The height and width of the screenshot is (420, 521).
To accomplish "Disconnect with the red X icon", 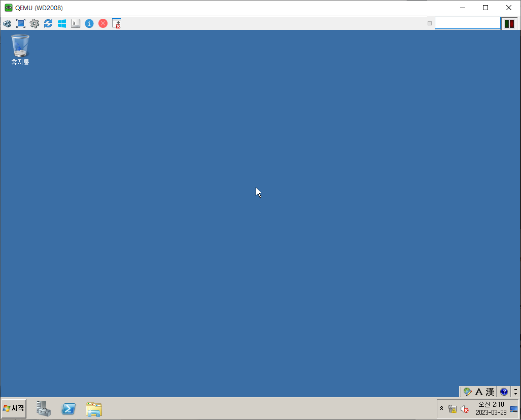I will (x=103, y=24).
